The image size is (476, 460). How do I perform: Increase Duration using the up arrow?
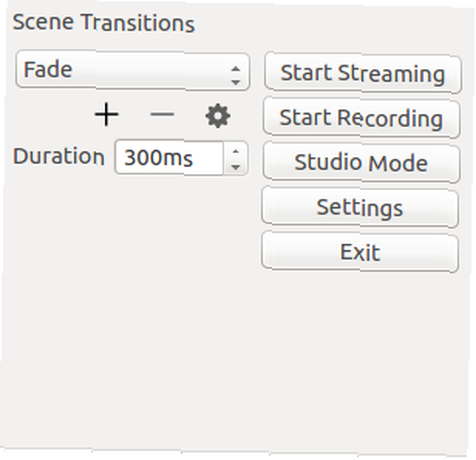pos(236,151)
